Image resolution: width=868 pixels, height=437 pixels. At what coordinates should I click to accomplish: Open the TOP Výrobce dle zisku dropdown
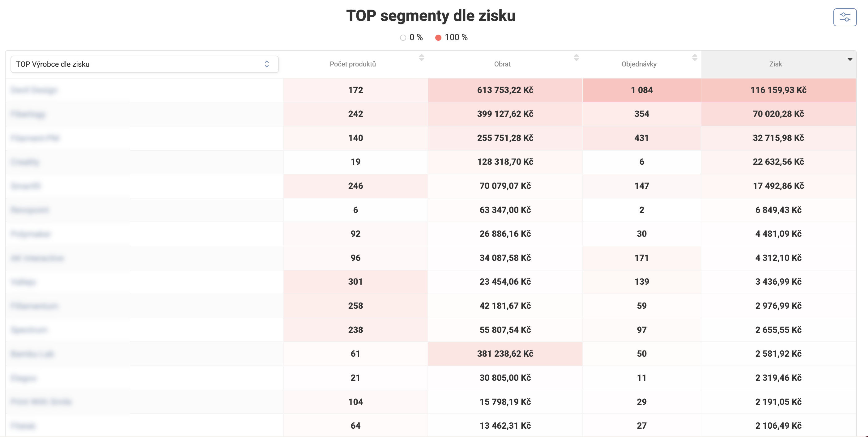click(x=144, y=64)
